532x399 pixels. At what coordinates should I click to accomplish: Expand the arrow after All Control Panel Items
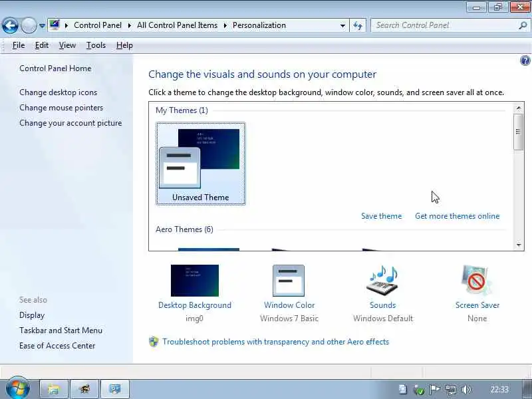pyautogui.click(x=225, y=25)
